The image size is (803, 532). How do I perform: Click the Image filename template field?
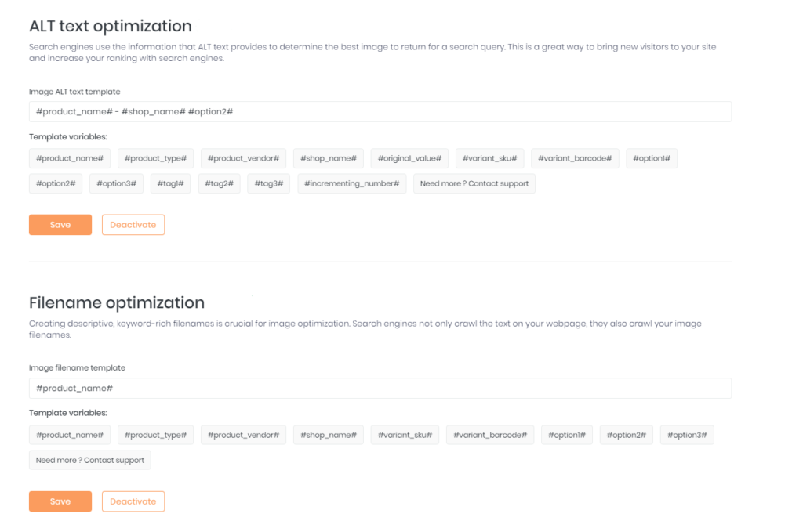click(380, 389)
